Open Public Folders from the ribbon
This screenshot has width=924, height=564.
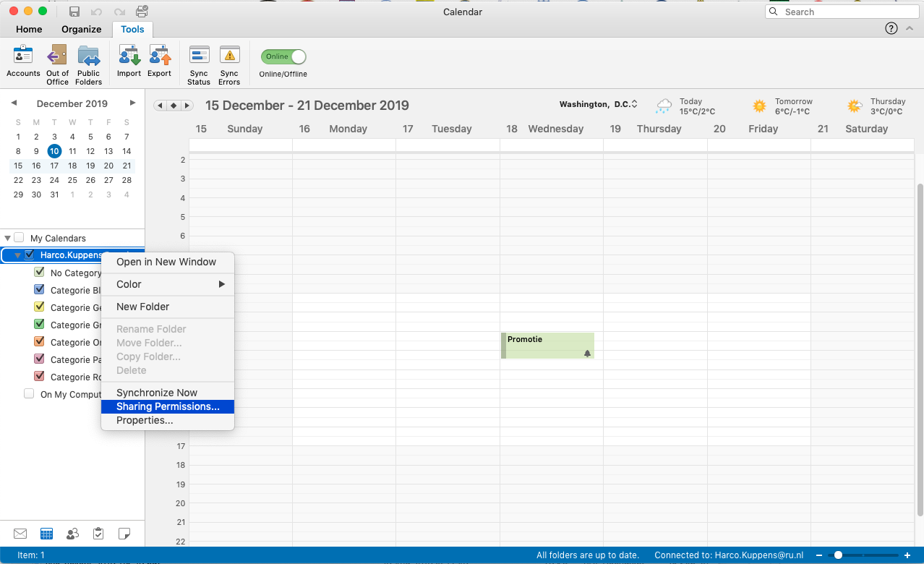(x=88, y=56)
